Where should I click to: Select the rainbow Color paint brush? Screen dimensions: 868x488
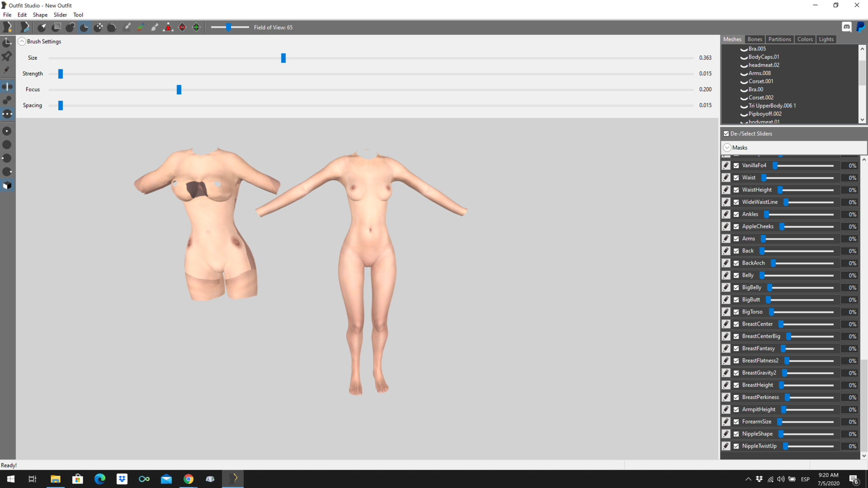pyautogui.click(x=141, y=28)
